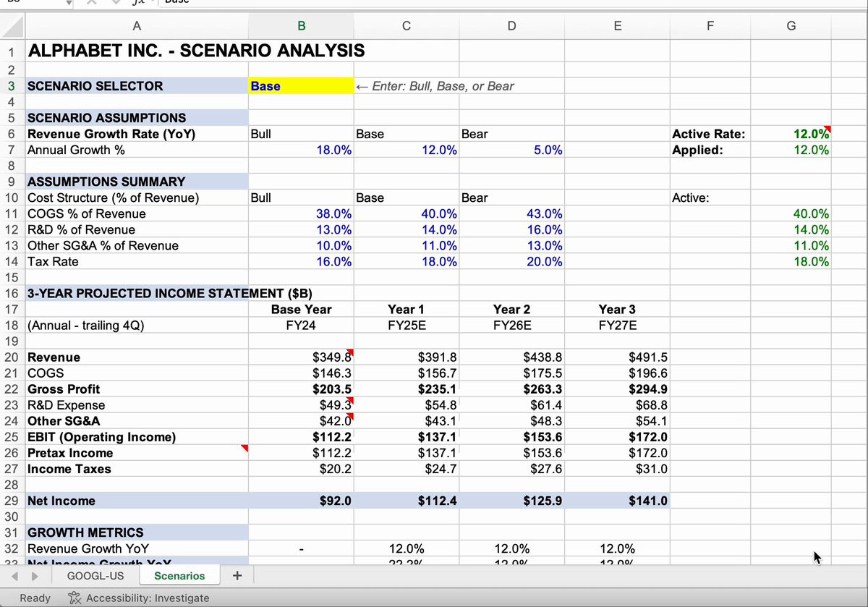Click the previous sheet navigation arrow
Screen dimensions: 868x607
[16, 577]
